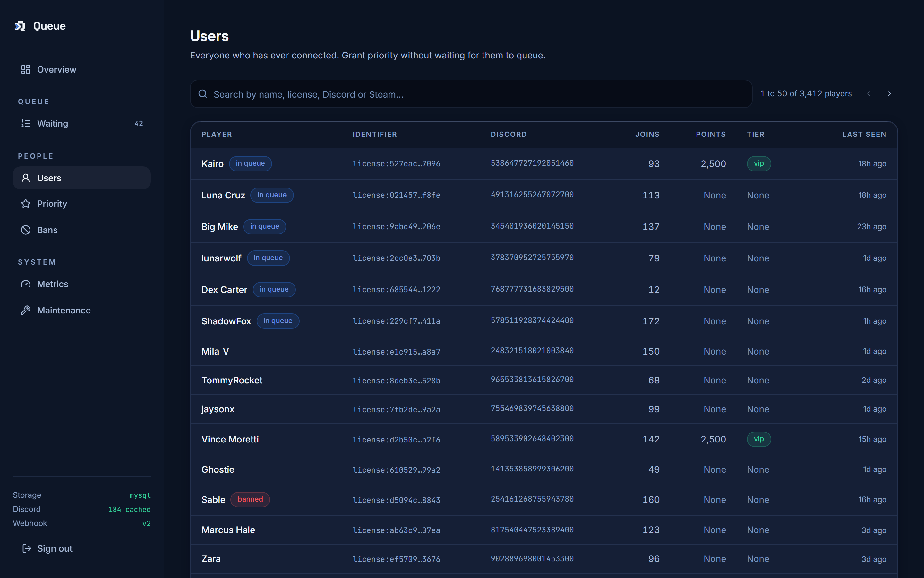Select the Marcus Hale player name
This screenshot has width=924, height=578.
click(x=228, y=530)
